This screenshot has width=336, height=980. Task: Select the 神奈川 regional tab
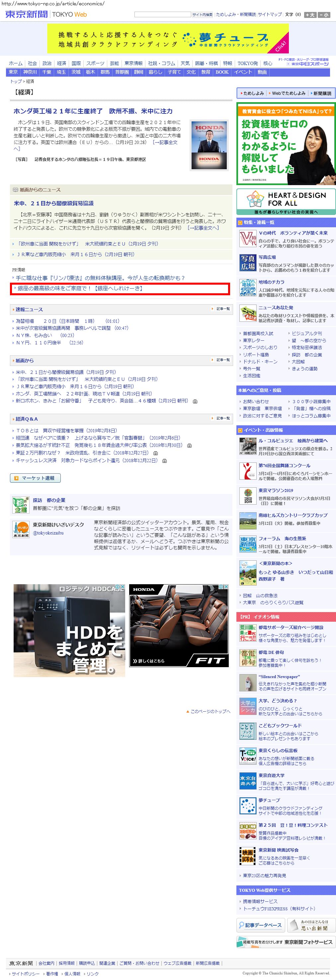point(30,72)
